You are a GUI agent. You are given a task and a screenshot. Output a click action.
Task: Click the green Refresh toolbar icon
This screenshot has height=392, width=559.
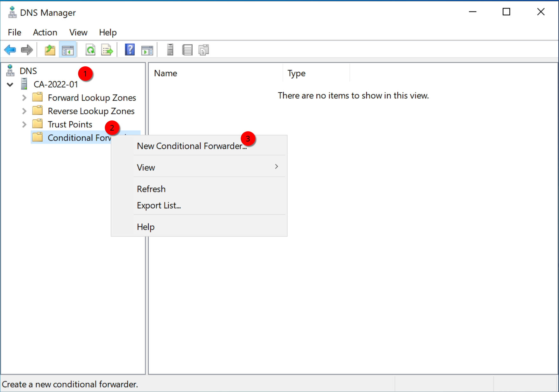pyautogui.click(x=90, y=50)
